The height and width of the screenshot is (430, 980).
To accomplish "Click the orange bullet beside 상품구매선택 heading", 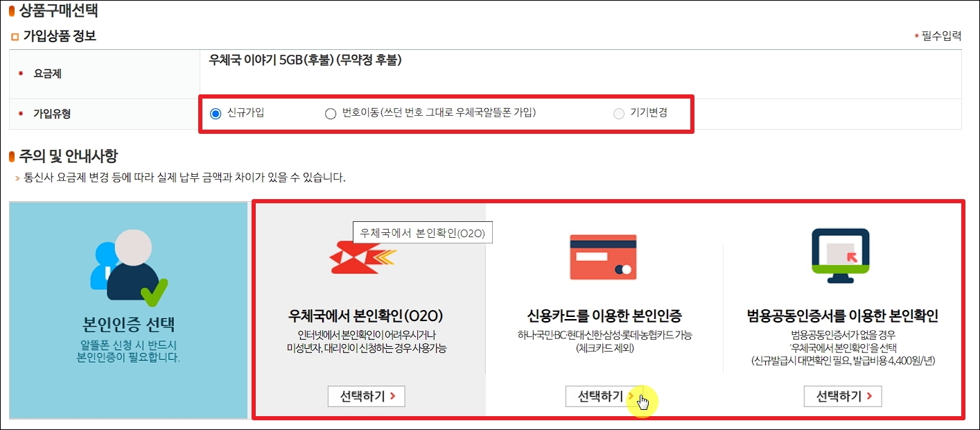I will click(12, 10).
